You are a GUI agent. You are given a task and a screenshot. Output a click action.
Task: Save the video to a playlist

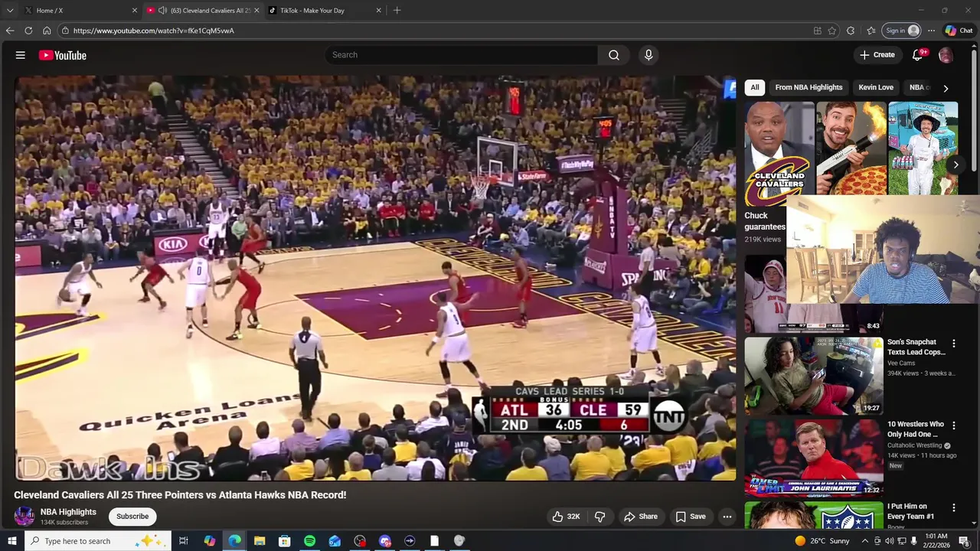(x=691, y=517)
